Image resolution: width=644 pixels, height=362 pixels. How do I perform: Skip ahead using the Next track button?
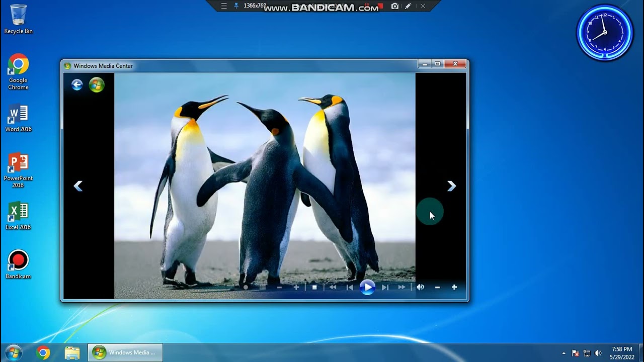pos(385,288)
